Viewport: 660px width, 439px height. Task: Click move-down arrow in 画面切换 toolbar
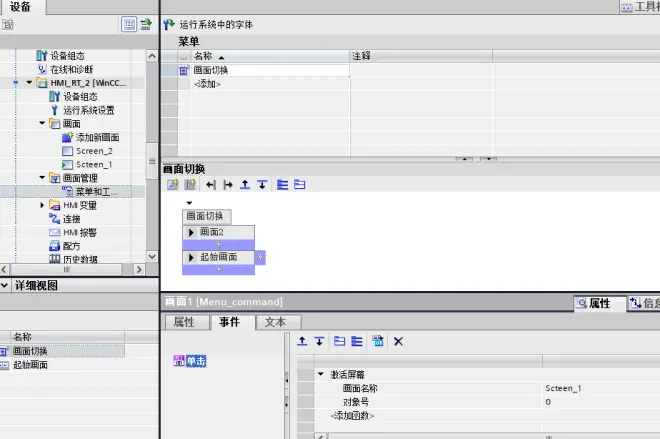point(262,185)
